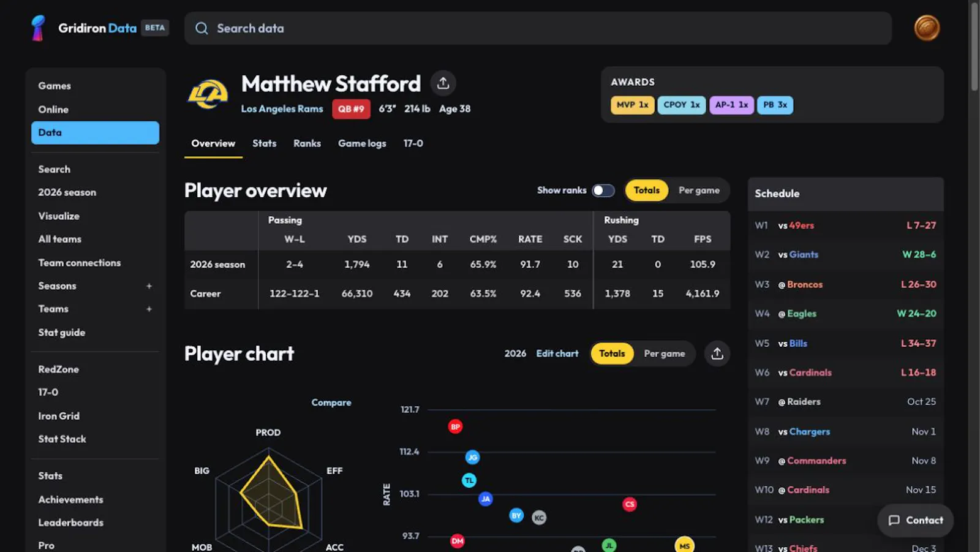This screenshot has width=980, height=552.
Task: Select the DM dot on rate chart
Action: (x=458, y=541)
